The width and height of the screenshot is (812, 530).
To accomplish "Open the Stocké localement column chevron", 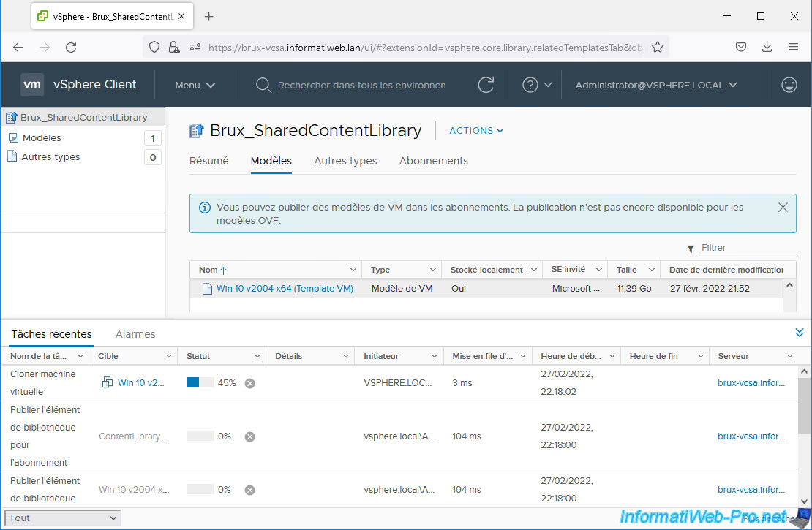I will coord(533,270).
